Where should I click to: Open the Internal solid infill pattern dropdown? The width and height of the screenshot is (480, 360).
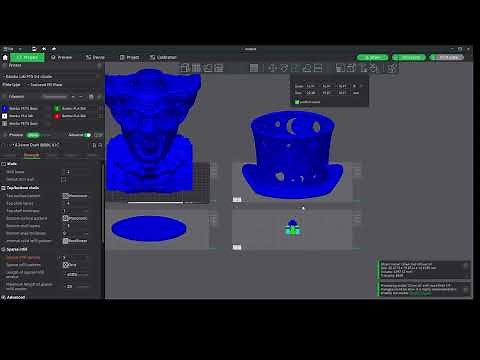click(76, 241)
